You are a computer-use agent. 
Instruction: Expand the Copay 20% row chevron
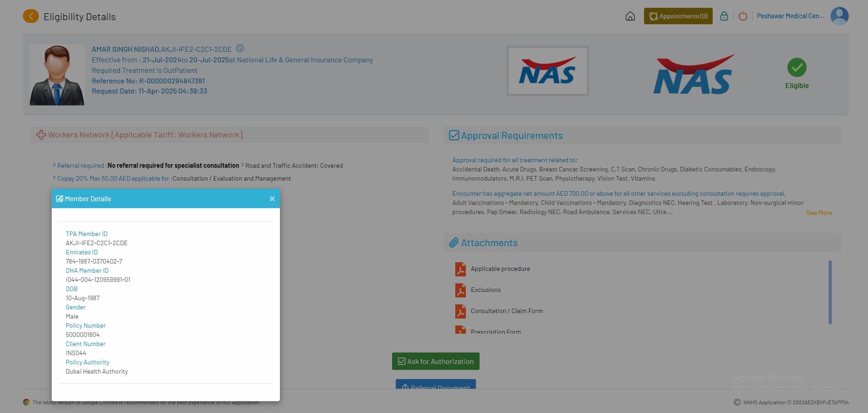click(x=54, y=178)
